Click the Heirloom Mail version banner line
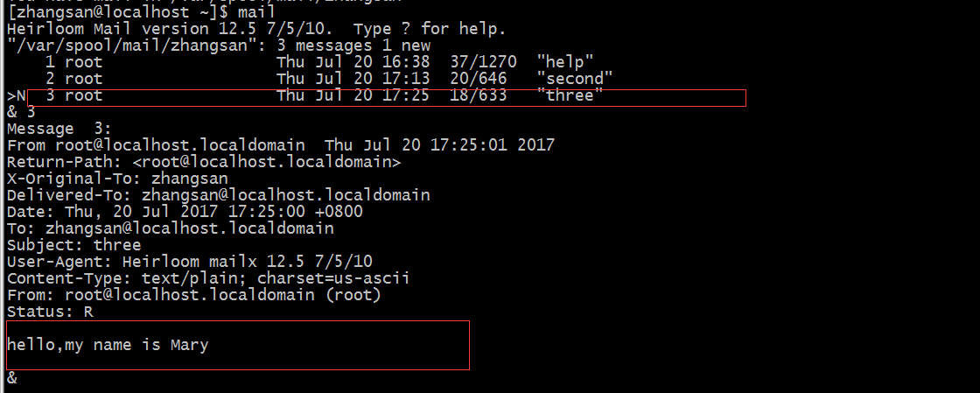This screenshot has width=980, height=393. 256,29
